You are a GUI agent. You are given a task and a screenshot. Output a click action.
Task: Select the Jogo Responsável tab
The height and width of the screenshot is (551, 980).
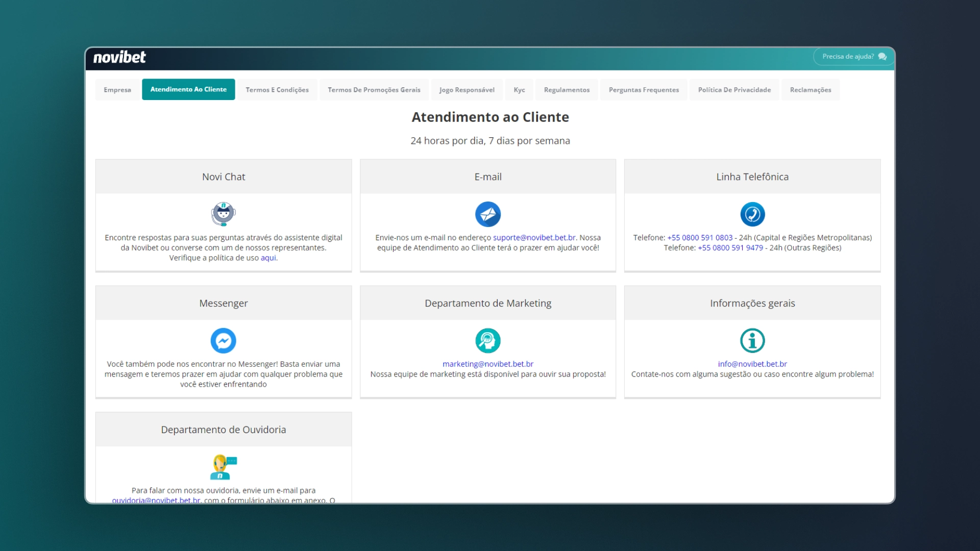[467, 90]
